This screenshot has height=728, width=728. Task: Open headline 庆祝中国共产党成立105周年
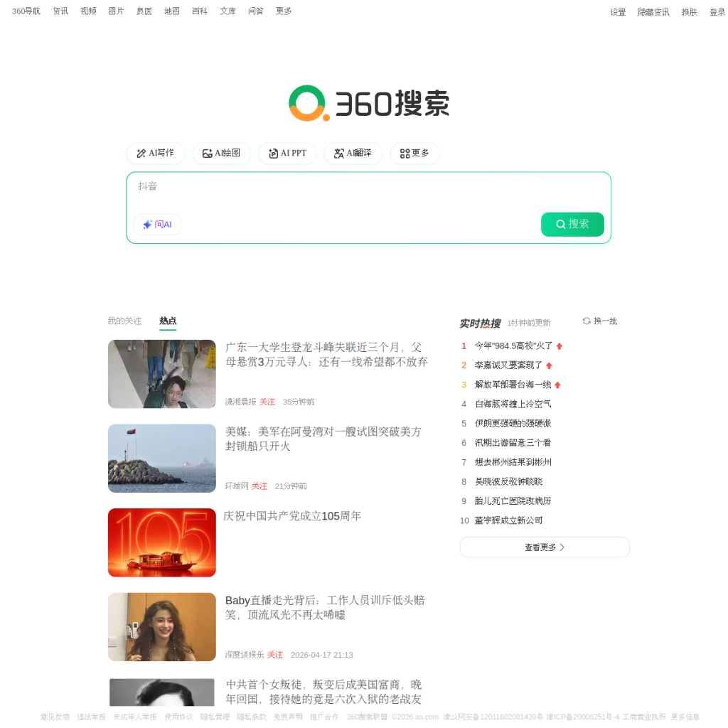pyautogui.click(x=292, y=516)
